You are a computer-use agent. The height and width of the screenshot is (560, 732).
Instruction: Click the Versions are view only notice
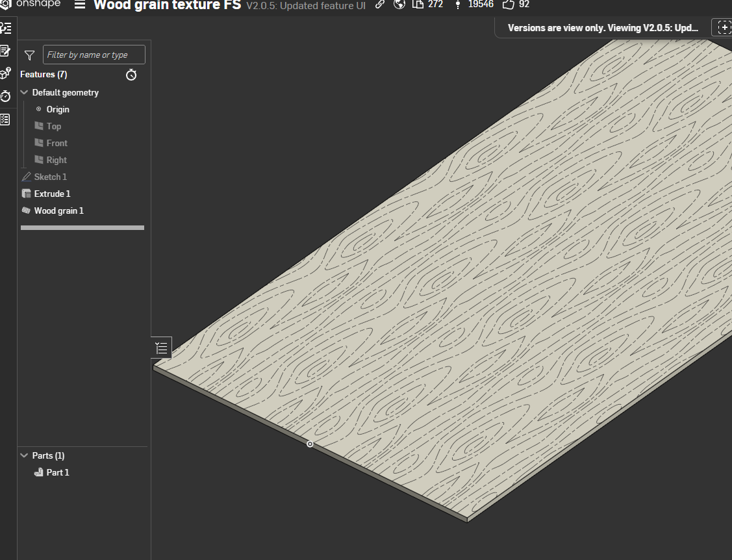pyautogui.click(x=603, y=28)
